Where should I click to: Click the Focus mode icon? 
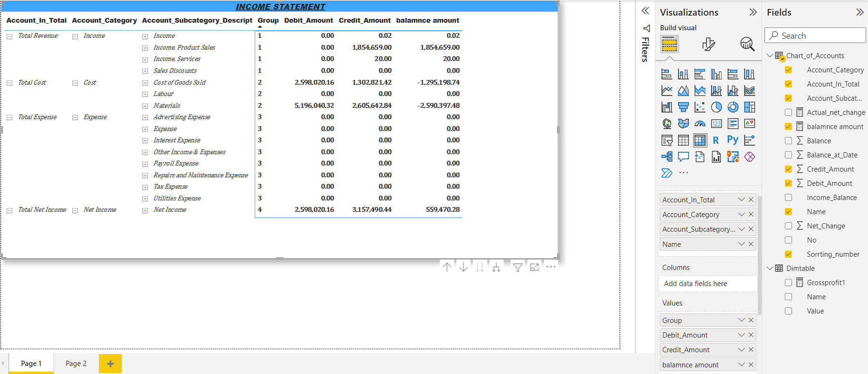tap(534, 267)
